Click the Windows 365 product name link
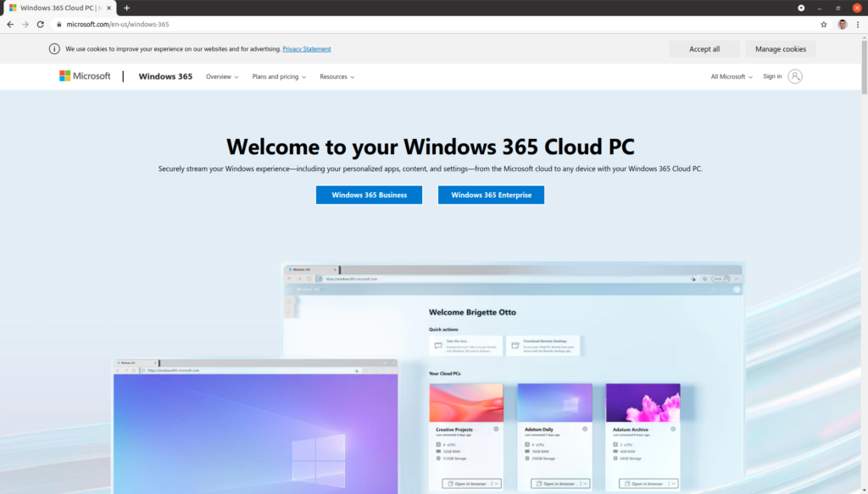This screenshot has width=868, height=494. [165, 76]
